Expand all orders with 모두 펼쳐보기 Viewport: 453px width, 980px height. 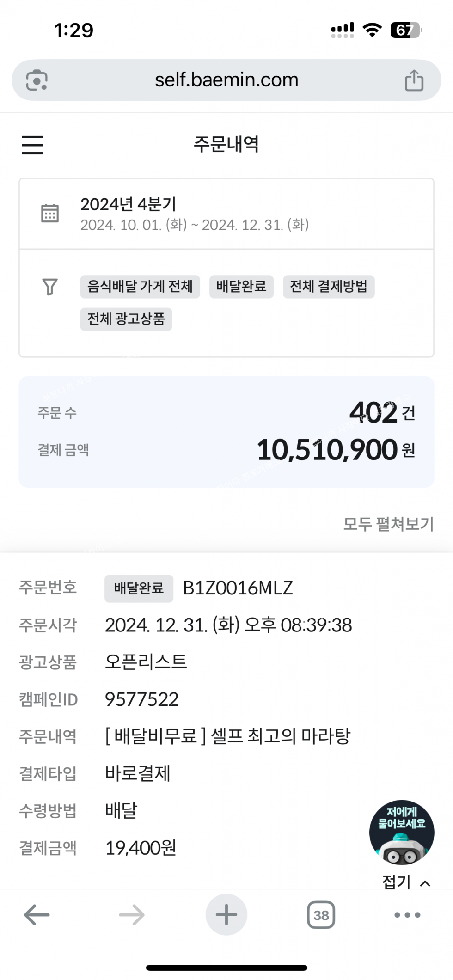coord(388,524)
